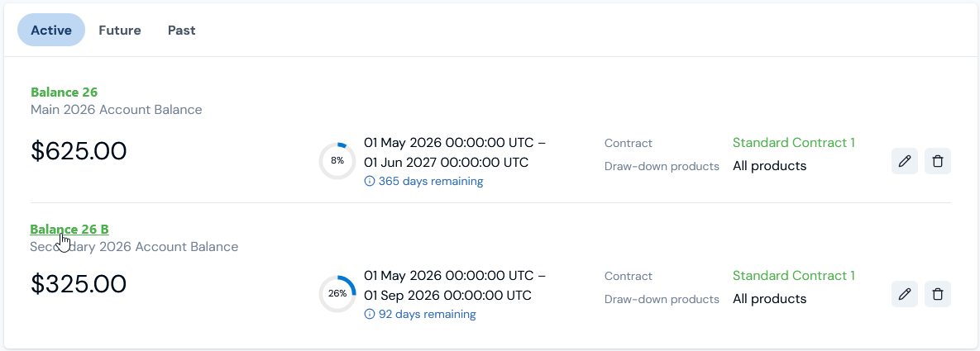Edit Balance 26 B with the pencil icon
Viewport: 980px width, 351px height.
click(x=905, y=294)
